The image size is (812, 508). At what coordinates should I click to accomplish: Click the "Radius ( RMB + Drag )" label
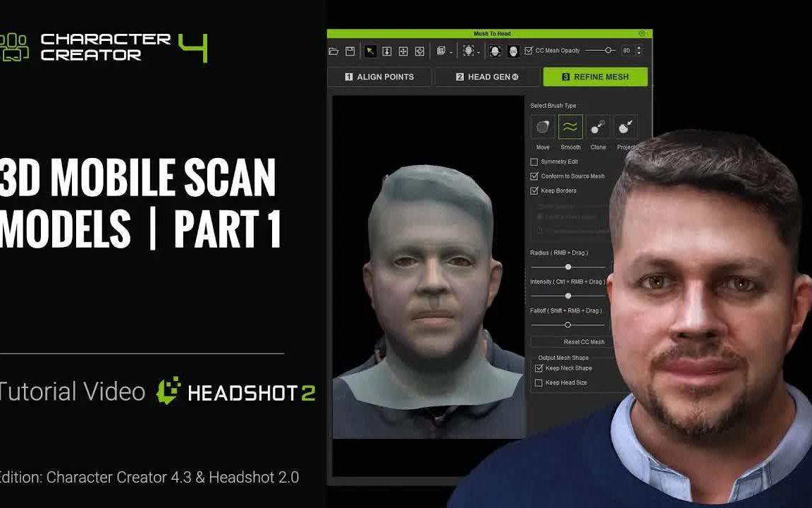click(559, 253)
